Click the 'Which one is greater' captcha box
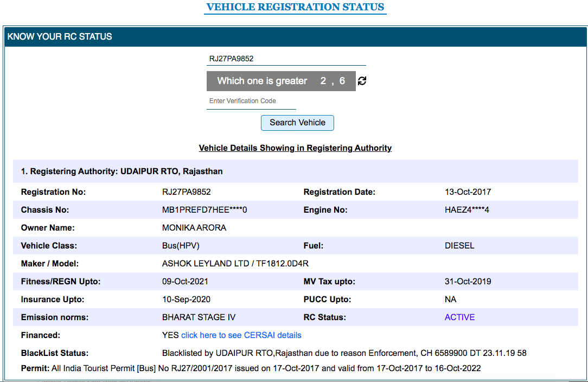The height and width of the screenshot is (382, 588). (x=281, y=81)
